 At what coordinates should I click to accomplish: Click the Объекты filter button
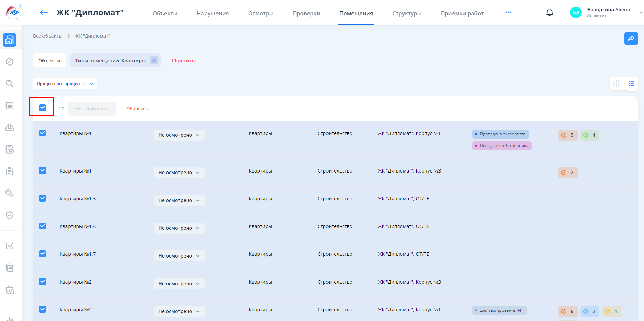coord(49,61)
